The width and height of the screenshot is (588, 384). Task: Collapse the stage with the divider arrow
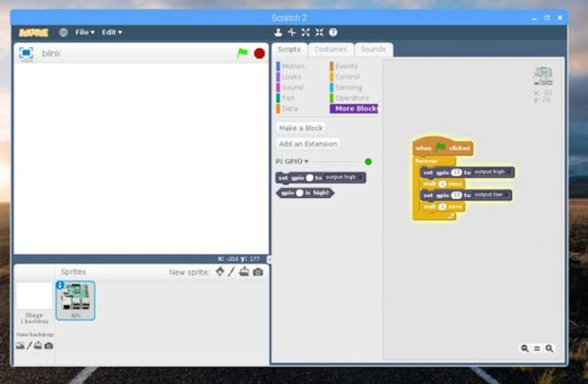[269, 259]
